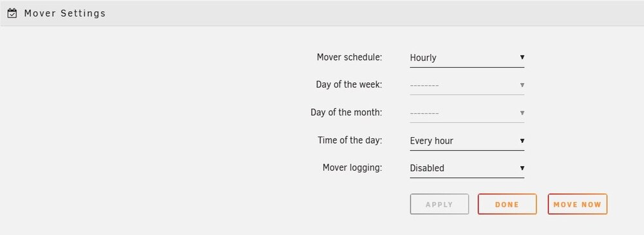The width and height of the screenshot is (644, 235).
Task: Click the "Mover schedule:" label
Action: [x=350, y=57]
